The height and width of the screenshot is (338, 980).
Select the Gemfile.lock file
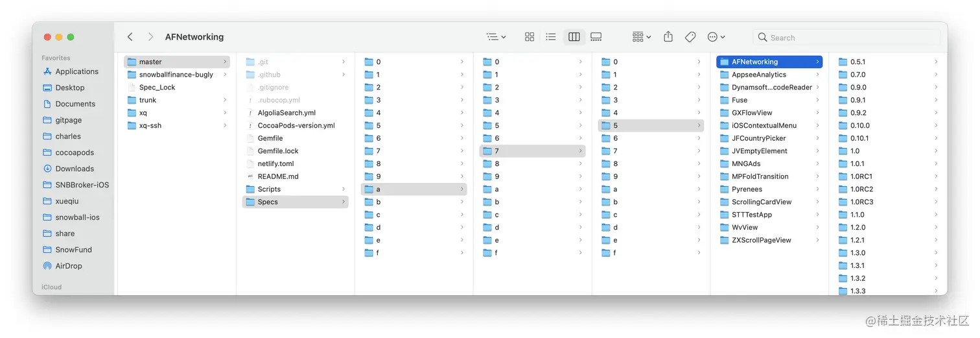coord(296,151)
